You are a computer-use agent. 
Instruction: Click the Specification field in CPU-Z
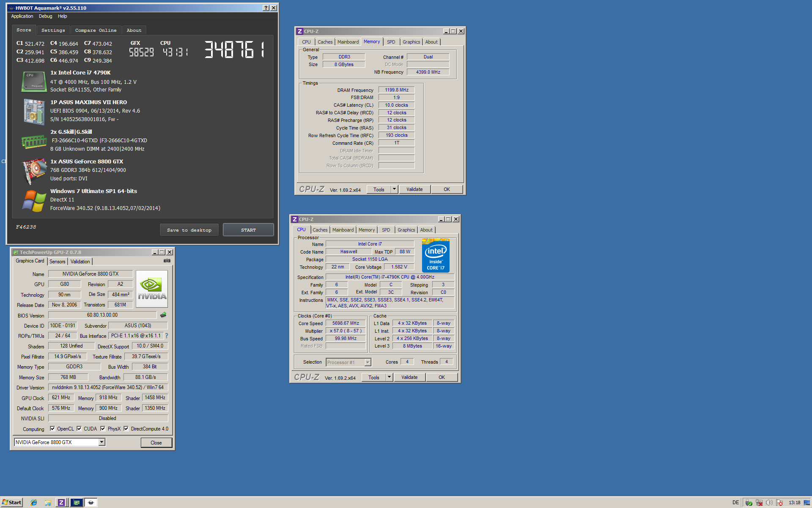[390, 277]
